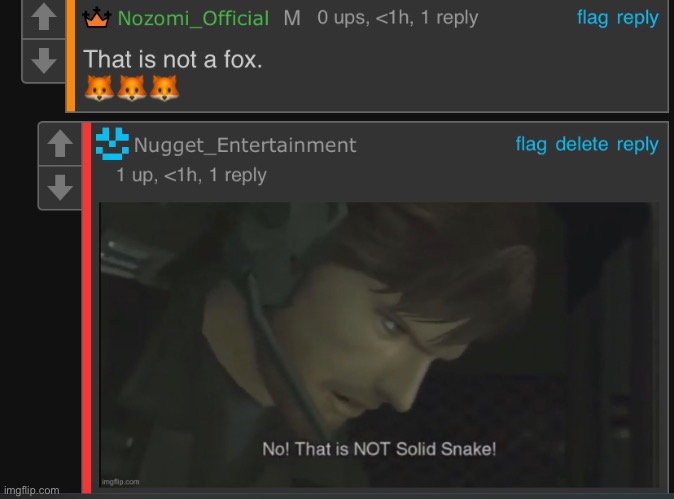674x499 pixels.
Task: Delete Nugget_Entertainment's comment
Action: 582,144
